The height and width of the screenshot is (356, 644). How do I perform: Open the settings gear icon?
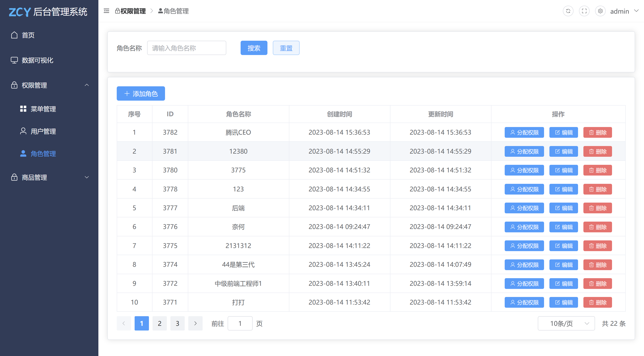600,11
